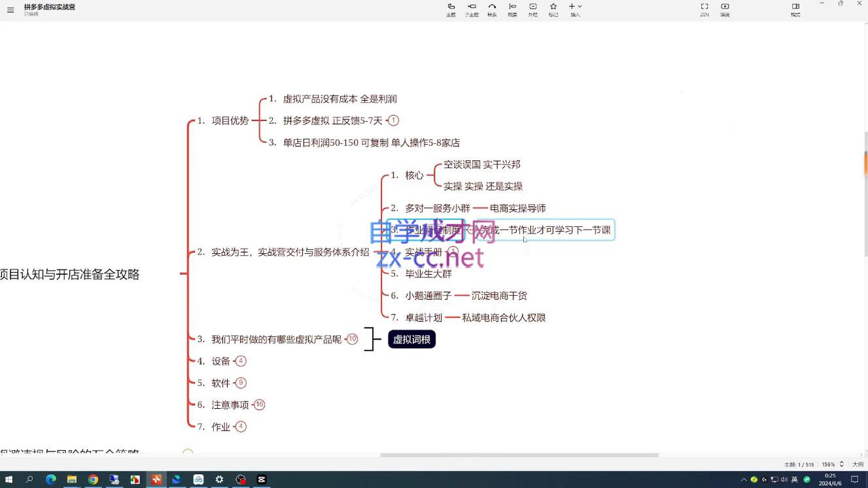Add a boundary (外框)
The height and width of the screenshot is (488, 868).
[x=533, y=9]
